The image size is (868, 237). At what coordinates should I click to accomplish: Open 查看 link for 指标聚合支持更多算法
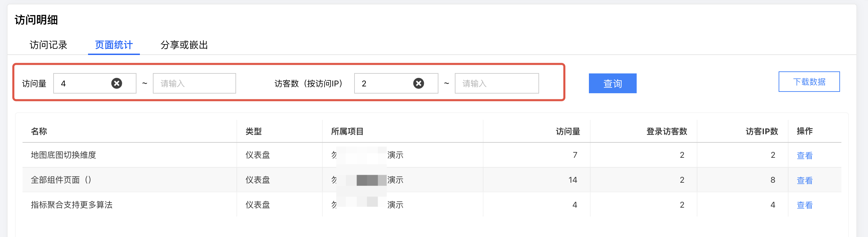(x=805, y=205)
